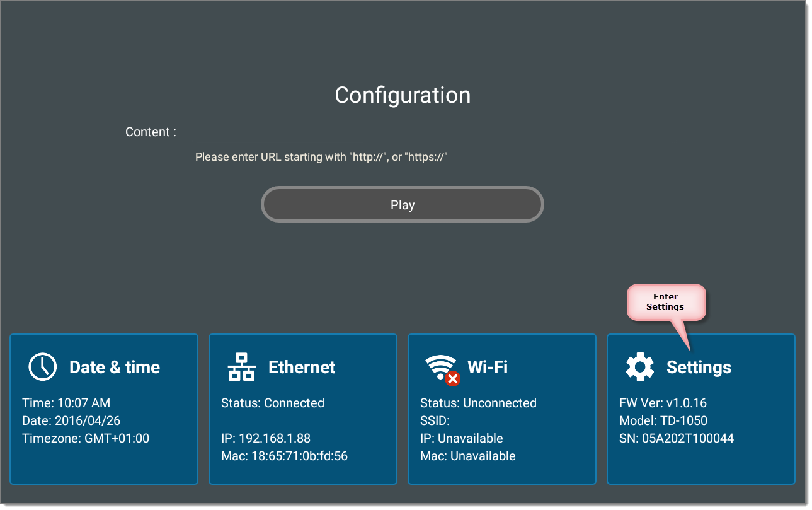The width and height of the screenshot is (812, 510).
Task: Click the Timezone GMT+01:00 line
Action: [x=86, y=438]
